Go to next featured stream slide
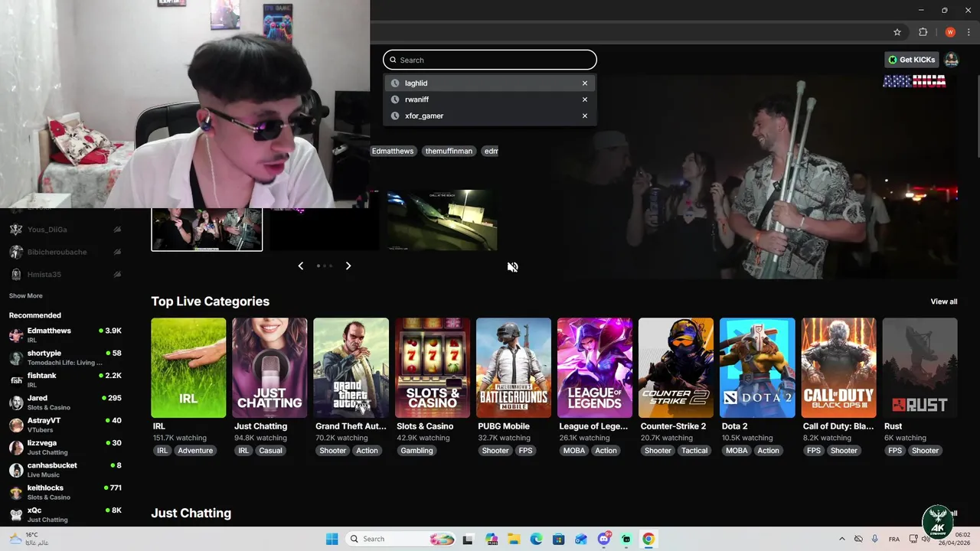Screen dimensions: 980x551 (x=348, y=266)
